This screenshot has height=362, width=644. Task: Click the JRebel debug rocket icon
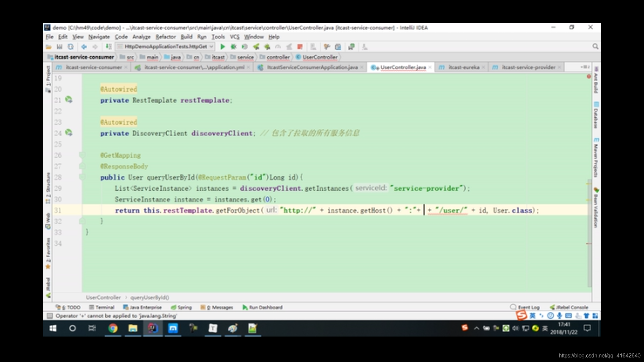tap(267, 47)
